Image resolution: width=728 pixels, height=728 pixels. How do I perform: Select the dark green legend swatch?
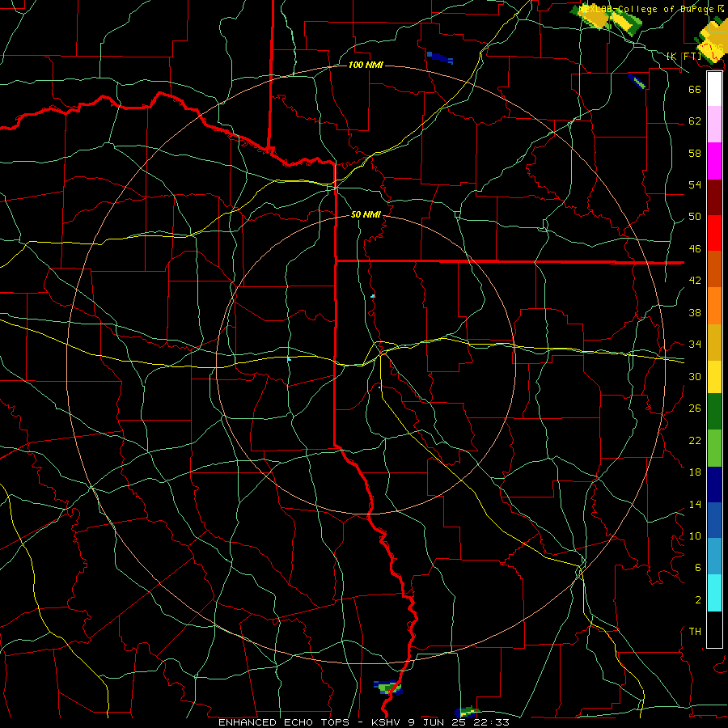pyautogui.click(x=714, y=412)
